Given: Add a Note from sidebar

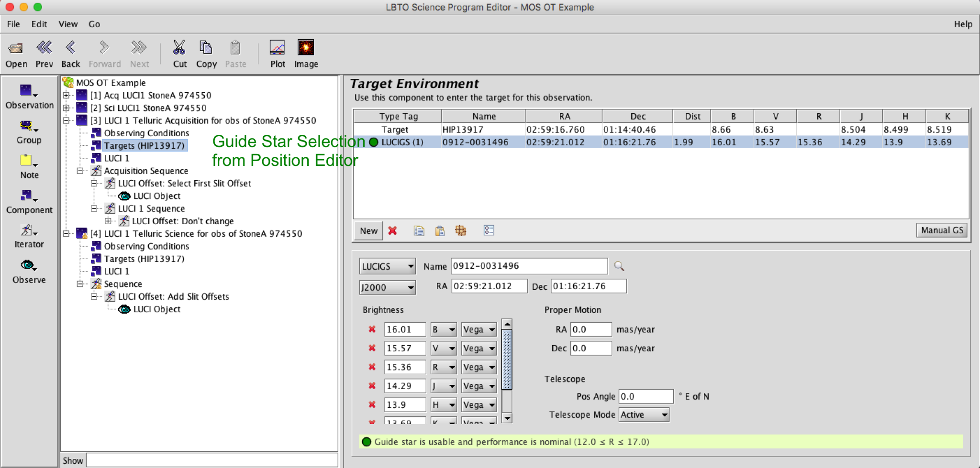Looking at the screenshot, I should pyautogui.click(x=29, y=161).
